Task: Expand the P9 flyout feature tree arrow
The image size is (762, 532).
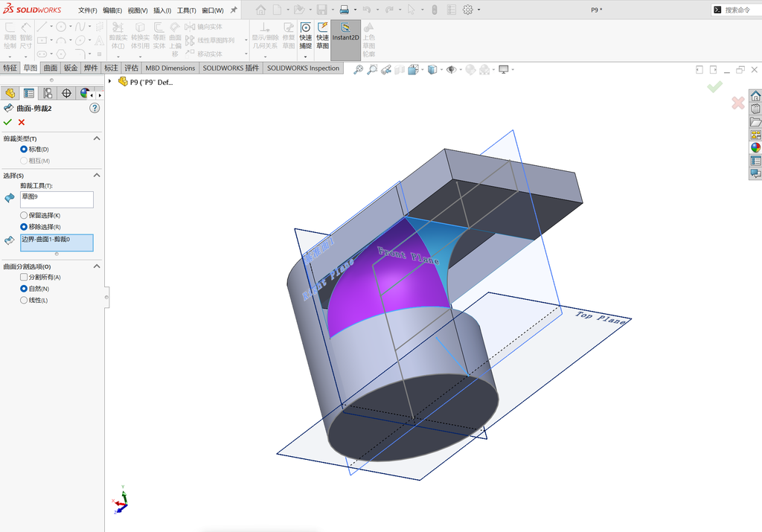Action: click(x=110, y=82)
